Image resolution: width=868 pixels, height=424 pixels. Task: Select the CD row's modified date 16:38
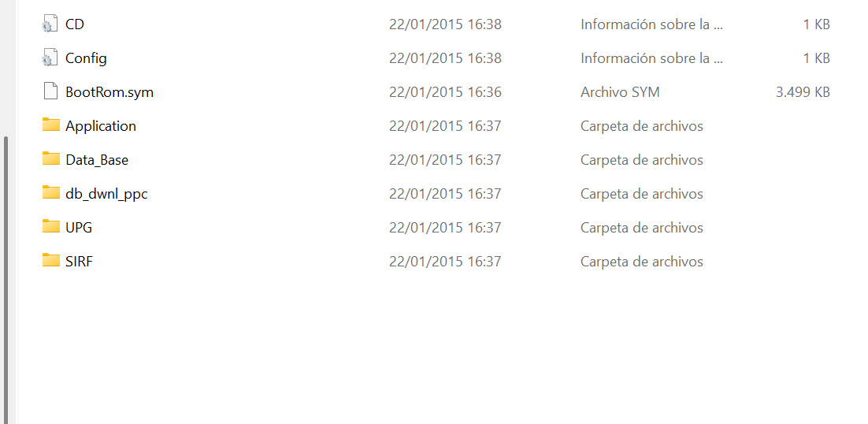pyautogui.click(x=445, y=25)
